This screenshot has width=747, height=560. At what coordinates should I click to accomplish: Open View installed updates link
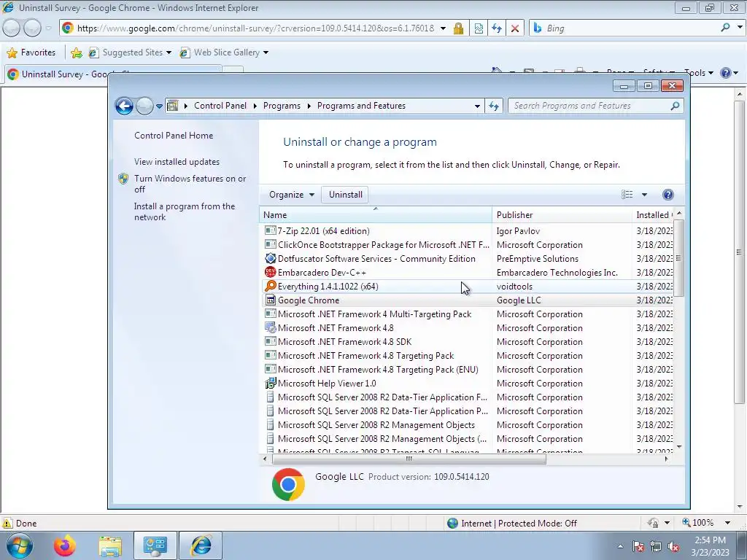tap(177, 162)
